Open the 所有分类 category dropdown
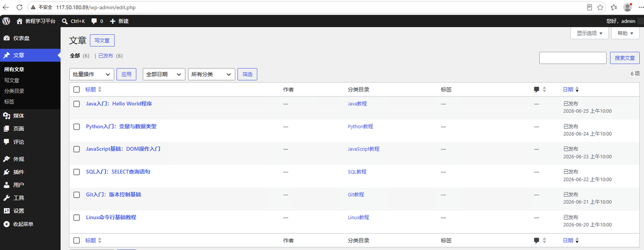This screenshot has height=250, width=644. 211,74
